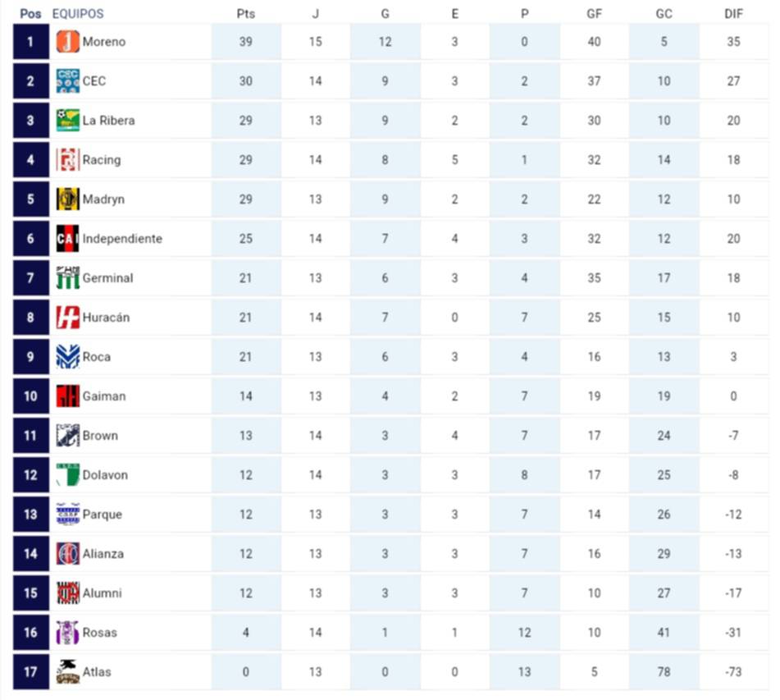Image resolution: width=780 pixels, height=700 pixels.
Task: Click the Moreno team crest icon
Action: point(68,42)
